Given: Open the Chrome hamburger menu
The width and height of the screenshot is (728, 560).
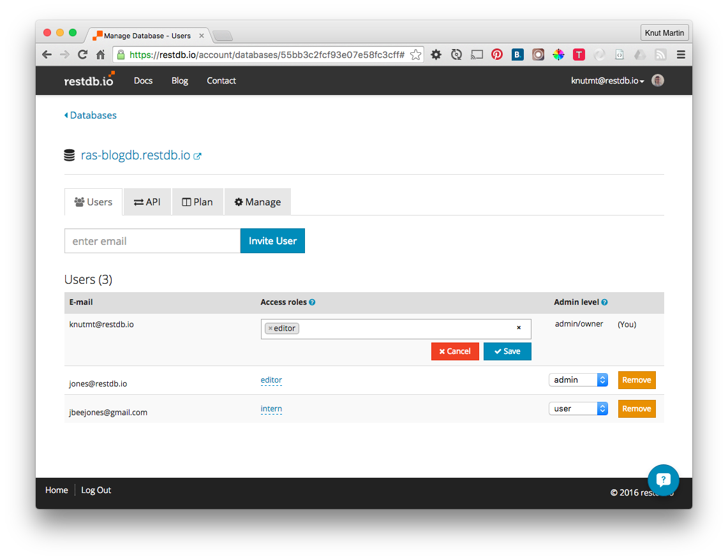Looking at the screenshot, I should [x=681, y=55].
